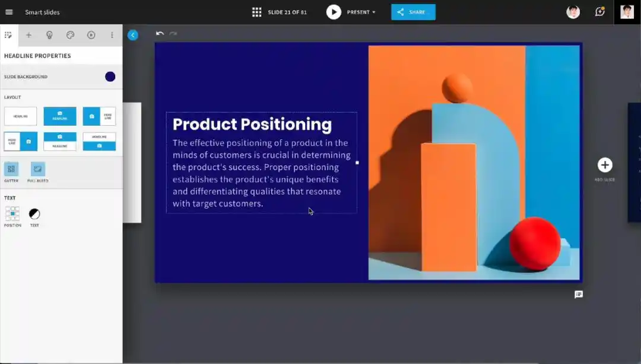Open the user profile picture menu
Image resolution: width=641 pixels, height=364 pixels.
point(627,12)
